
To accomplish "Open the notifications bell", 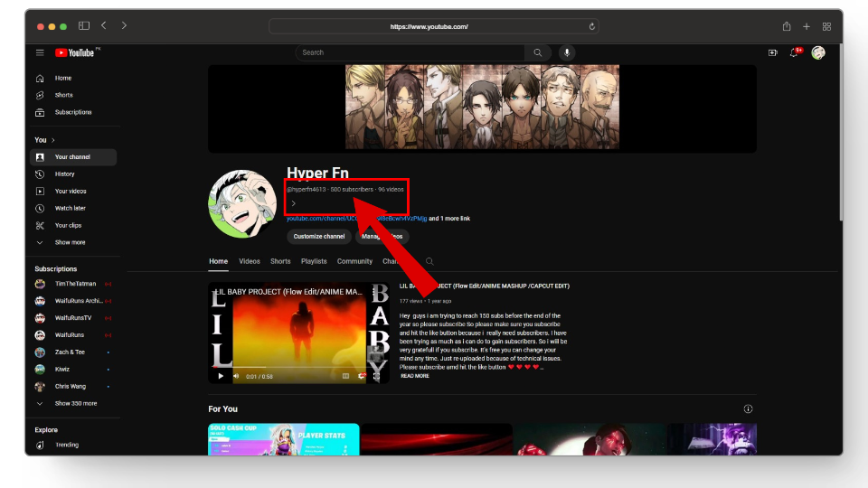I will click(x=795, y=52).
